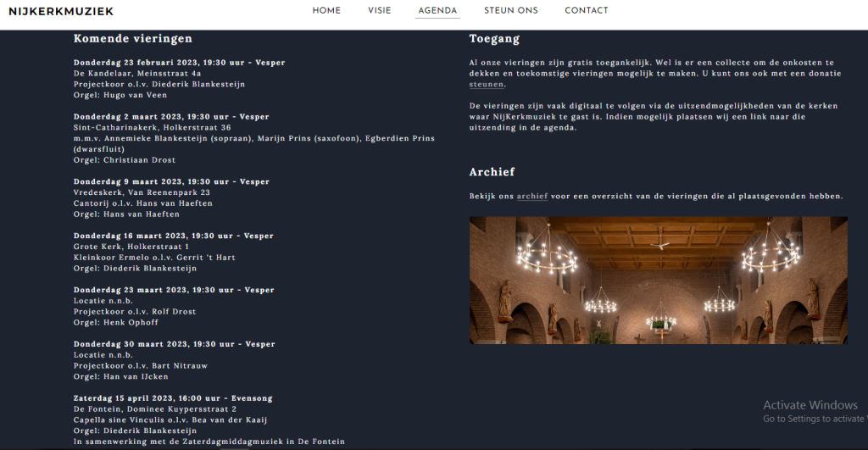Viewport: 868px width, 450px height.
Task: Navigate to the CONTACT page
Action: click(x=586, y=11)
